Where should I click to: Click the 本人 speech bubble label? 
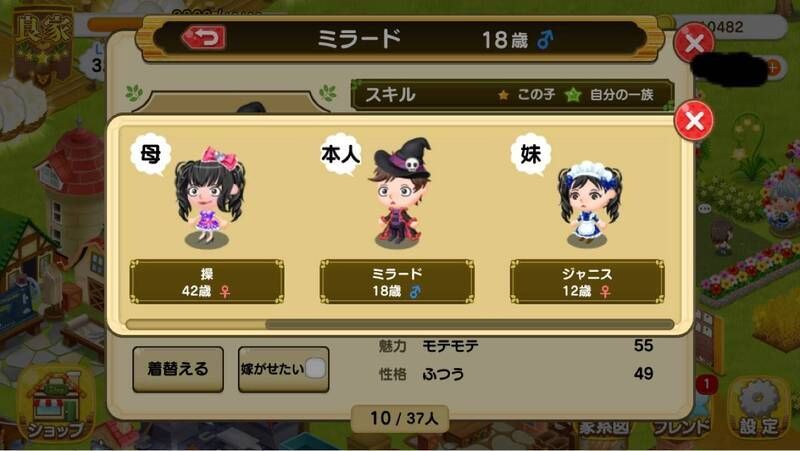341,154
